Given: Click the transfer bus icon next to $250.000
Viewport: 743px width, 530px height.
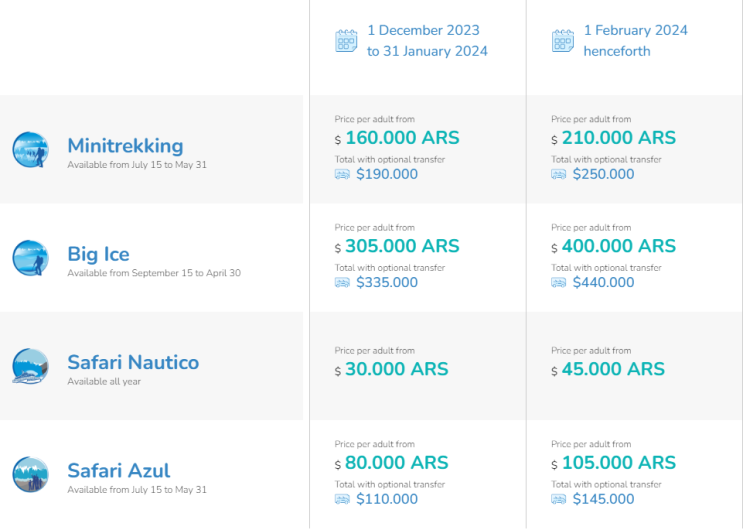Looking at the screenshot, I should point(559,174).
